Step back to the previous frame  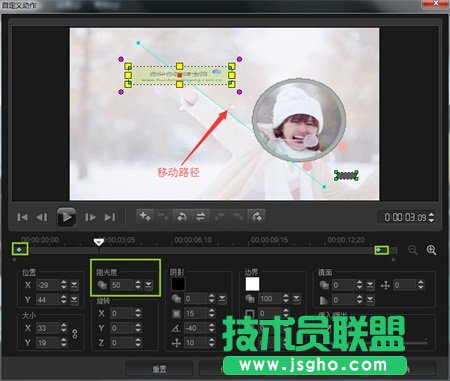42,217
